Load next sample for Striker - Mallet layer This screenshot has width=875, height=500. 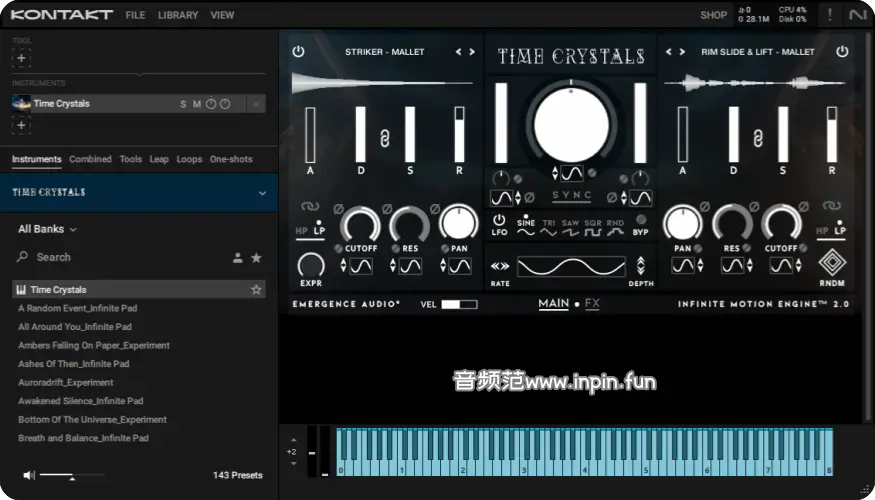[x=472, y=51]
